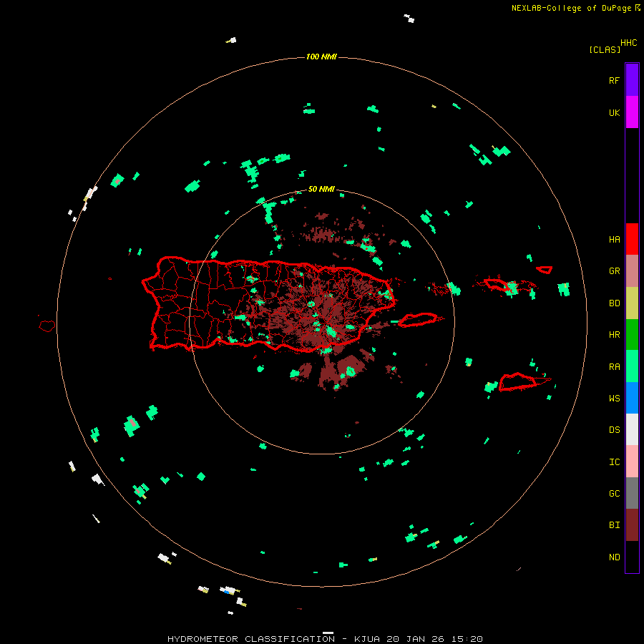The width and height of the screenshot is (644, 644).
Task: Click the DS white legend swatch
Action: 632,429
